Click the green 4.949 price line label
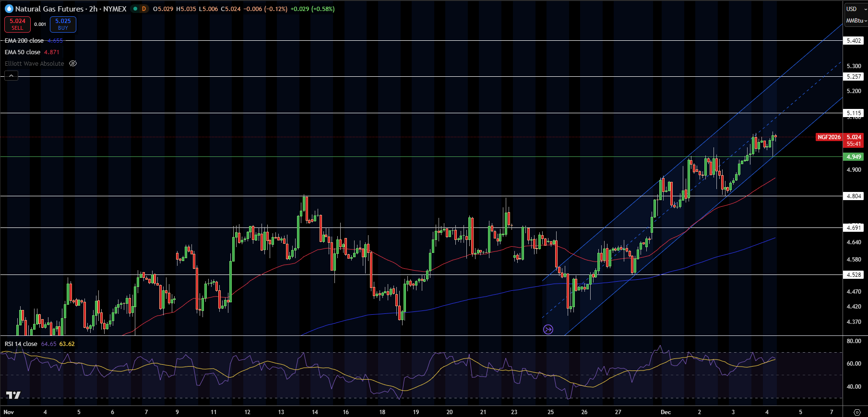This screenshot has width=868, height=417. point(854,157)
